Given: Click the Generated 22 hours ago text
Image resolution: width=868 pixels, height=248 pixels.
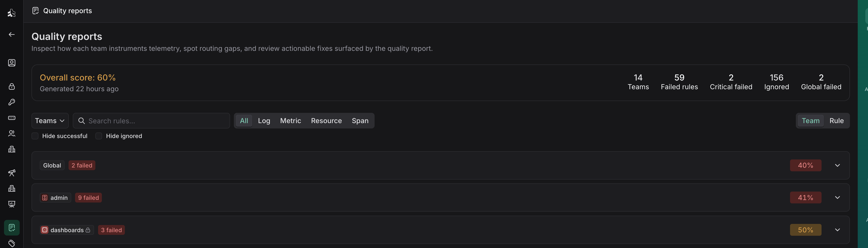Looking at the screenshot, I should coord(79,89).
